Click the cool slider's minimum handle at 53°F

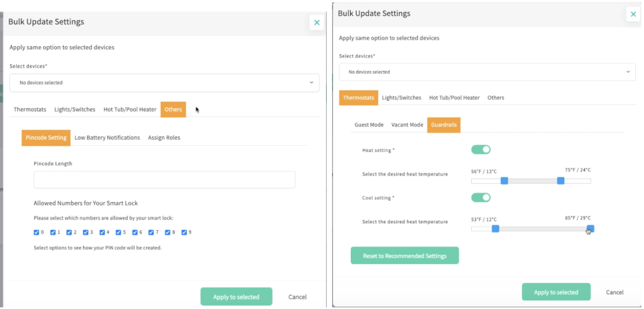[495, 229]
